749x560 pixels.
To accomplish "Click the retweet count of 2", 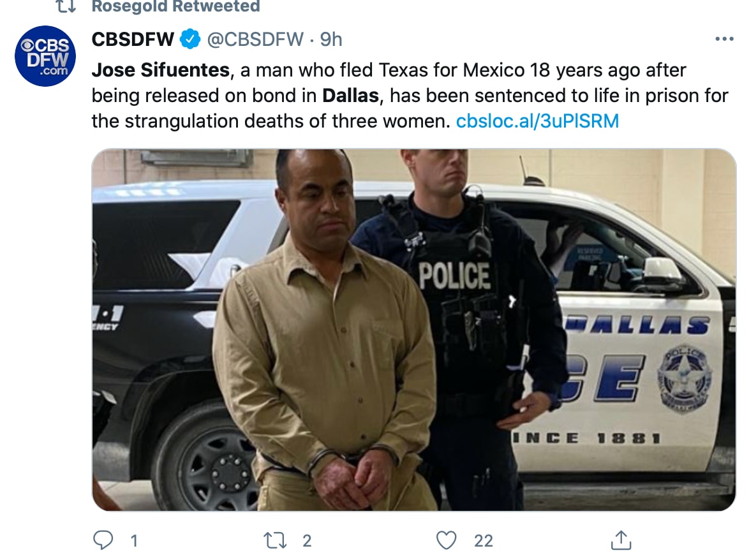I will pyautogui.click(x=307, y=541).
